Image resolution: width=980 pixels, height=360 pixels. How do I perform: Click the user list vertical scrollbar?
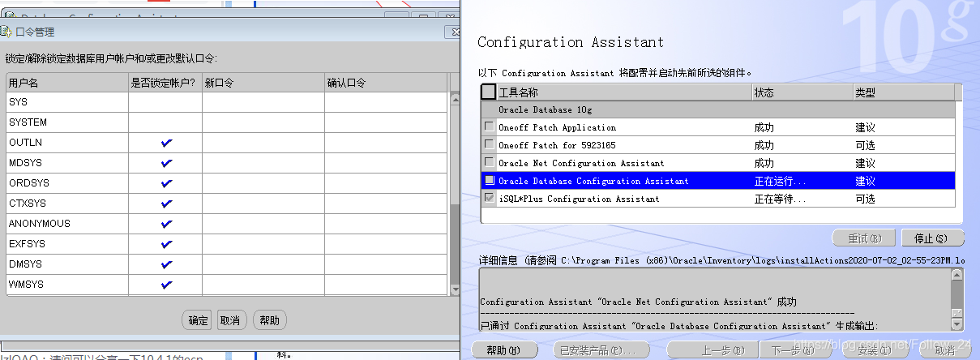(x=455, y=194)
